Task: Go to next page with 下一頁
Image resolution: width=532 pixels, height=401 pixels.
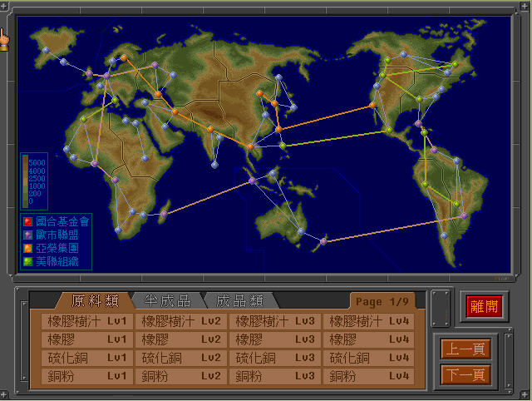Action: pos(465,374)
